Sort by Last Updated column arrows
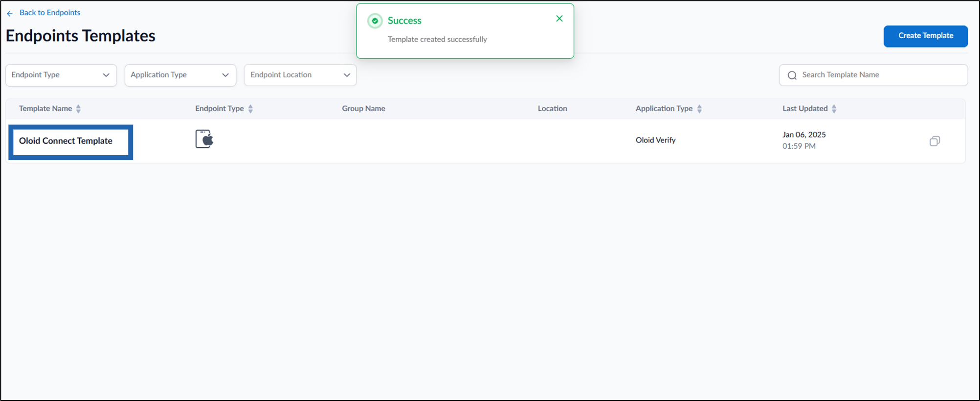Image resolution: width=980 pixels, height=401 pixels. coord(834,109)
